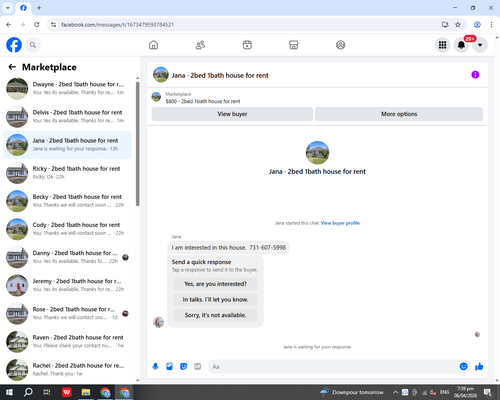Choose a sticker icon

coord(183,367)
